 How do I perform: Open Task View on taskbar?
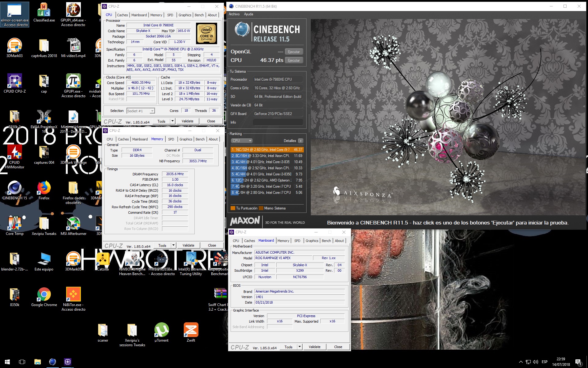[22, 362]
